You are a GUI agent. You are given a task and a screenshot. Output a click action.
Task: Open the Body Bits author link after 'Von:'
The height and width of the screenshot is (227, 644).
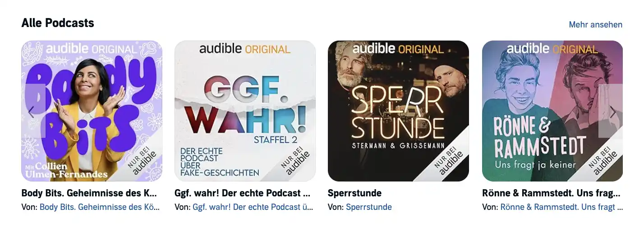click(x=100, y=207)
